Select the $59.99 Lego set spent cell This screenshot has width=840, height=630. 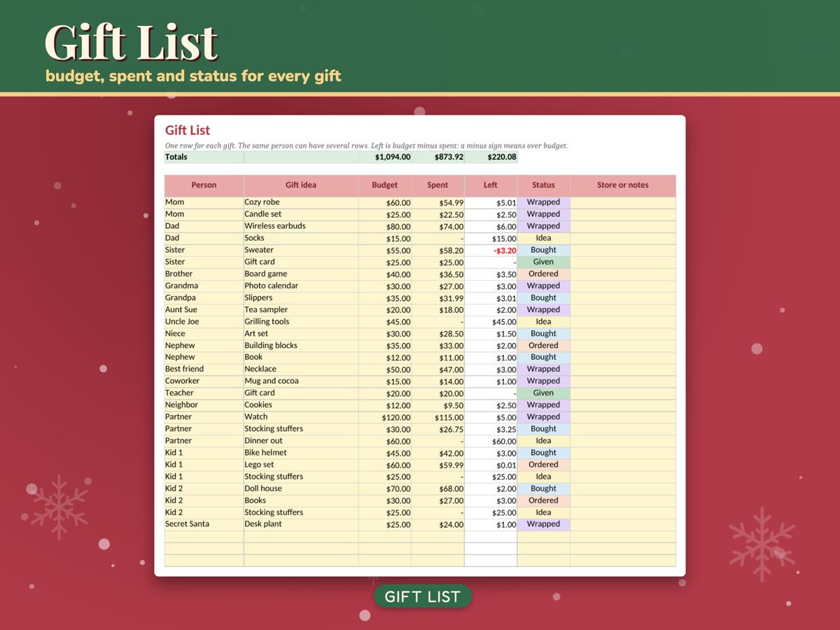tap(437, 464)
